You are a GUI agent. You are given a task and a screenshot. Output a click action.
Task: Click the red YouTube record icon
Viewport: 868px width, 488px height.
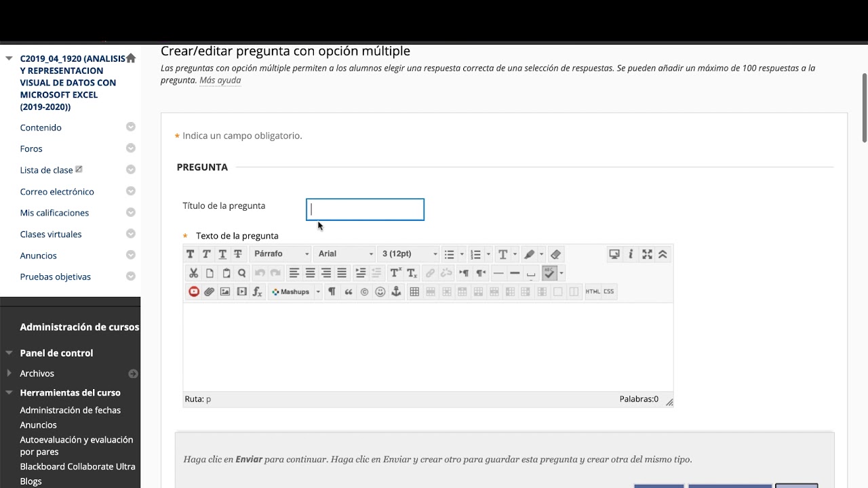coord(194,291)
